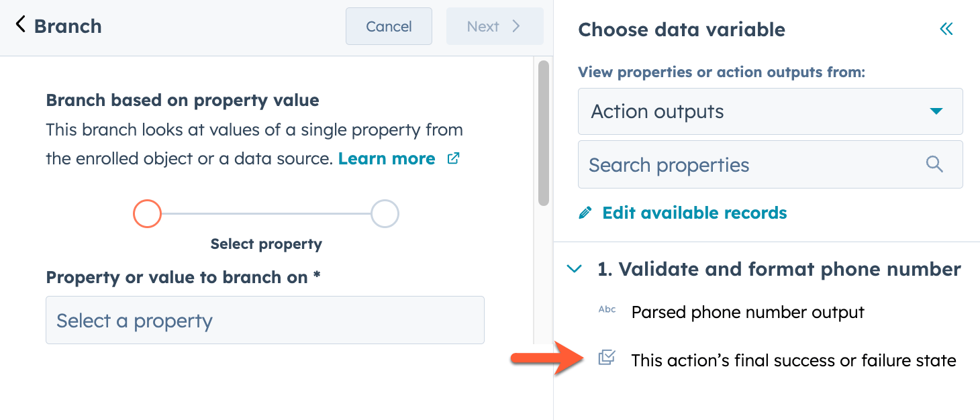980x420 pixels.
Task: Click the vertical scrollbar in Branch panel
Action: coord(544,133)
